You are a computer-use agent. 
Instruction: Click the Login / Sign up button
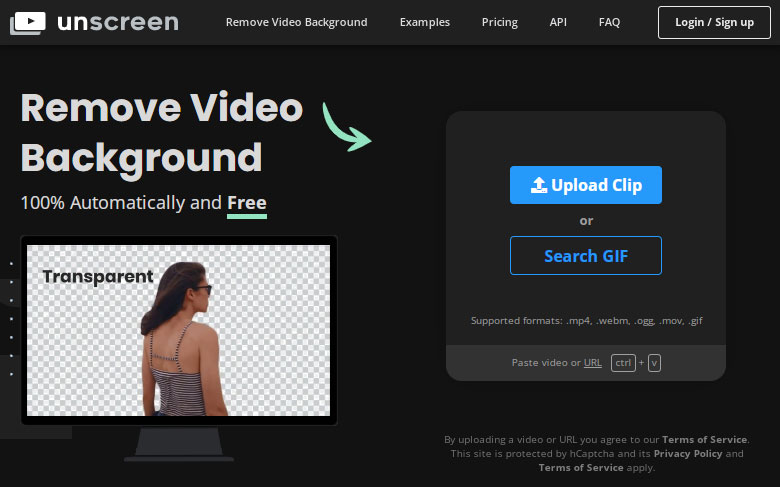pos(714,22)
